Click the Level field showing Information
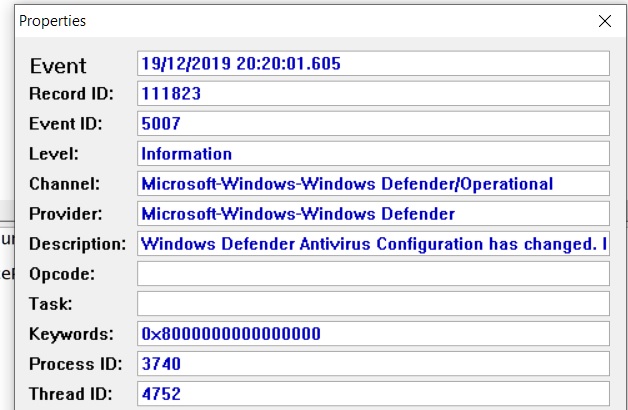 point(373,154)
